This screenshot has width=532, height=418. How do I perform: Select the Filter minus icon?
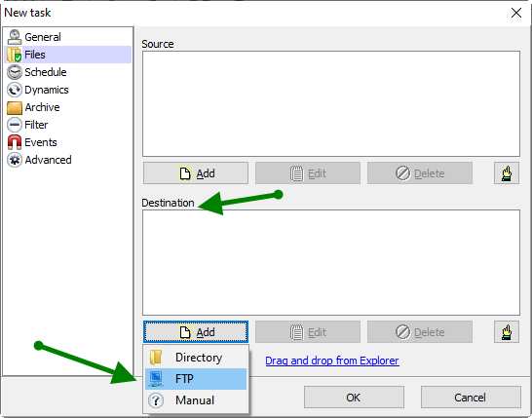click(15, 125)
